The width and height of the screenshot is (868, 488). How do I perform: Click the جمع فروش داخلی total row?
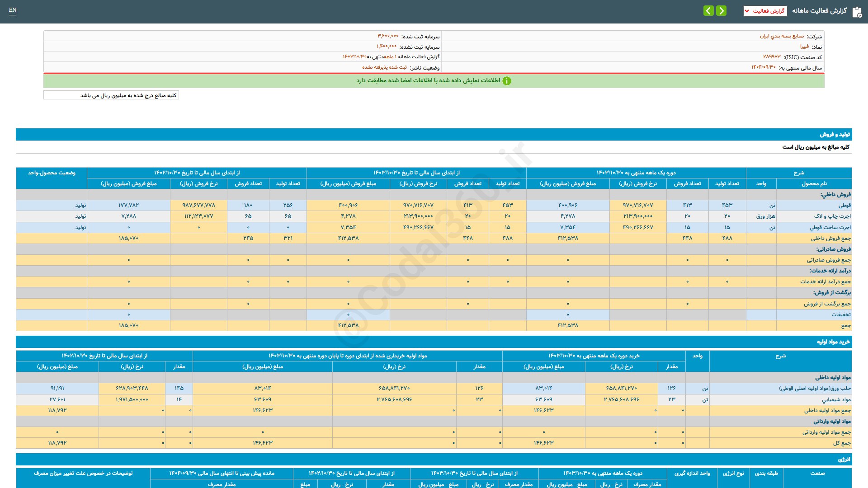pyautogui.click(x=830, y=239)
